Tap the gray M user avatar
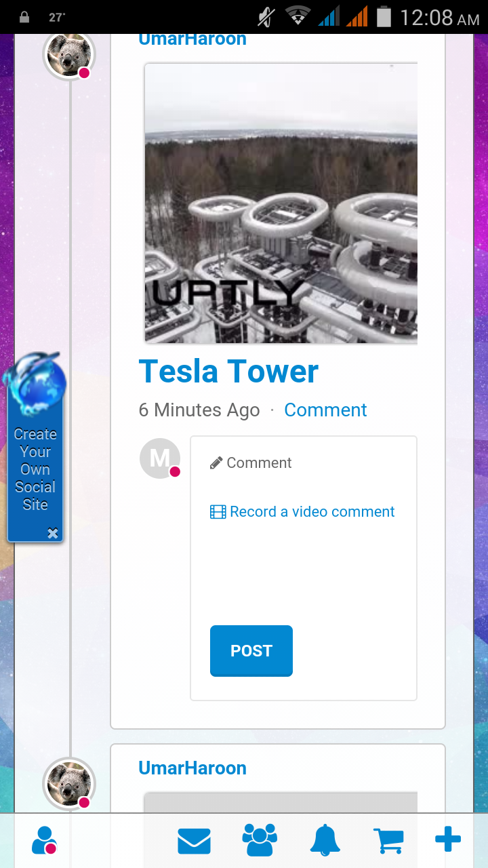The height and width of the screenshot is (868, 488). (x=160, y=458)
